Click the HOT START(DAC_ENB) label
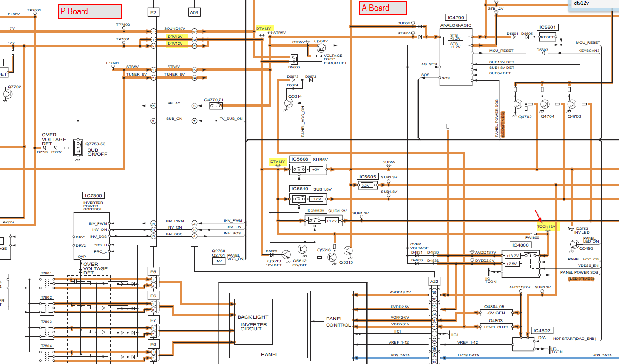The width and height of the screenshot is (619, 364). [x=574, y=339]
